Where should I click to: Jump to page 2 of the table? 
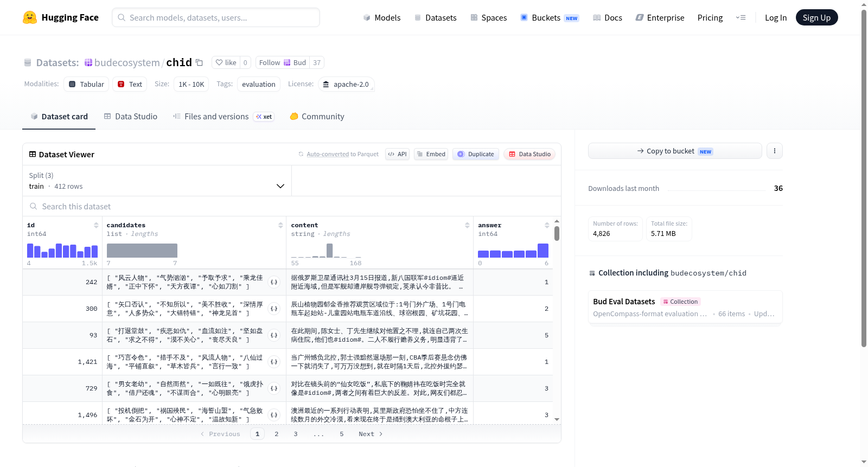point(277,434)
